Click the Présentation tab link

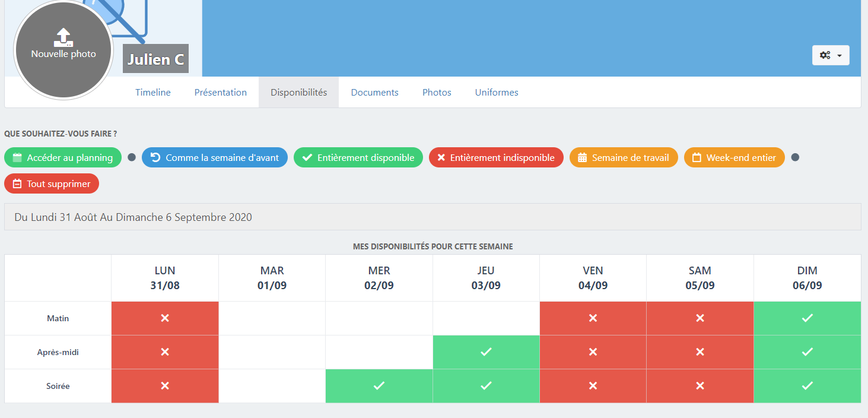(x=220, y=93)
